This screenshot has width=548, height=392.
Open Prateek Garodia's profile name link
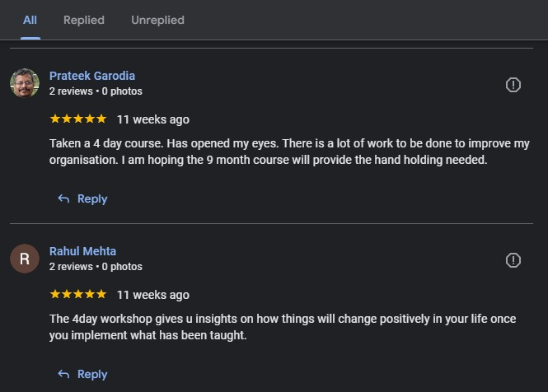pyautogui.click(x=92, y=76)
